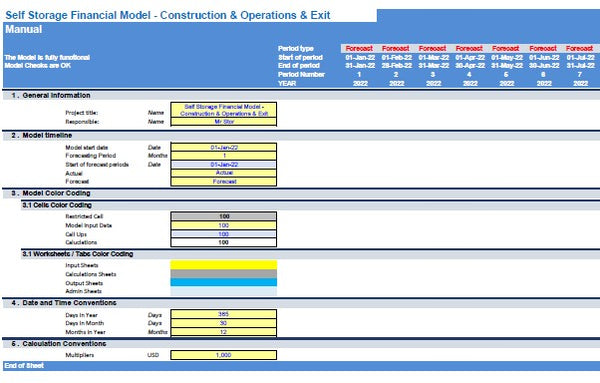600x383 pixels.
Task: Click the 'Model Input Data' label
Action: point(88,226)
